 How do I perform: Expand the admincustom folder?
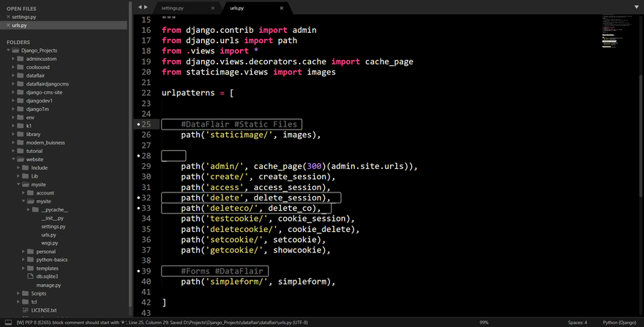pyautogui.click(x=13, y=59)
